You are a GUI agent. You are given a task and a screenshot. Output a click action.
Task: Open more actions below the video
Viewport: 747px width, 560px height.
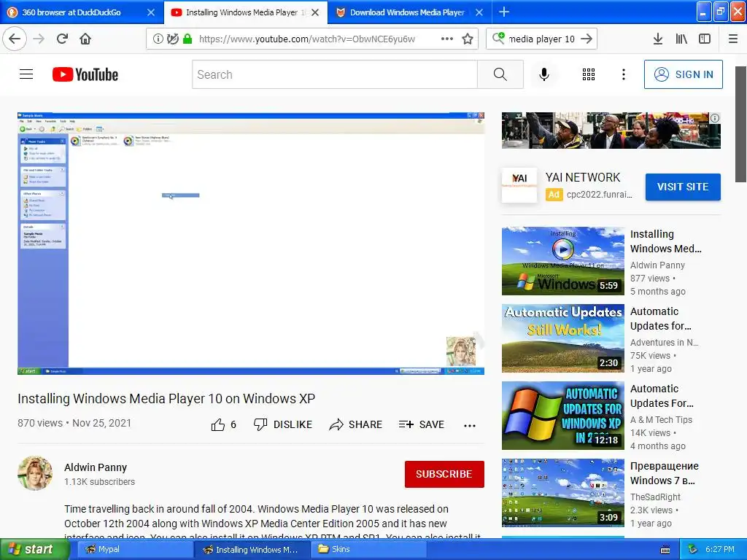470,425
